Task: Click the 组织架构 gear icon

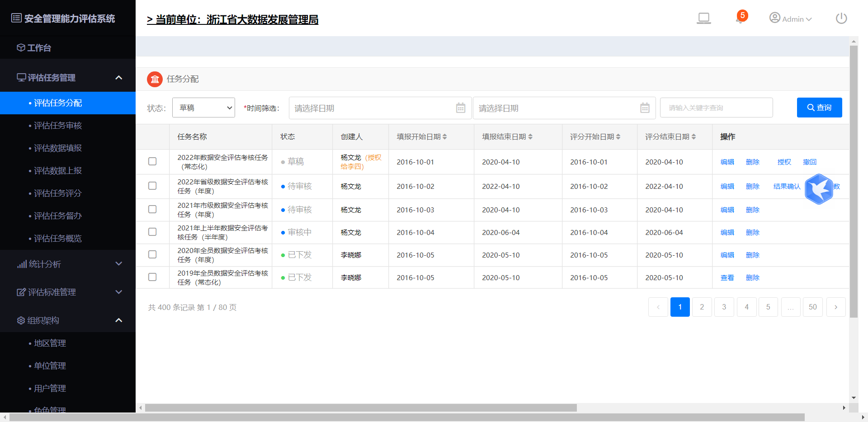Action: pyautogui.click(x=21, y=320)
